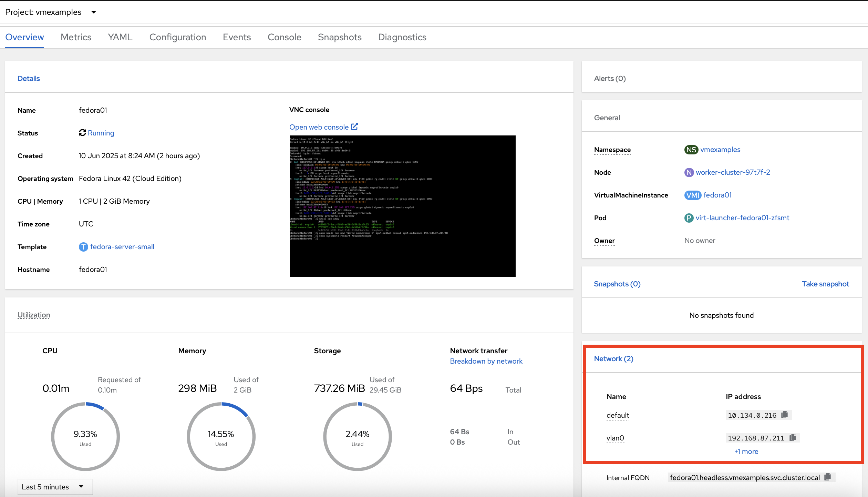The height and width of the screenshot is (497, 868).
Task: Click the vlan0 network name
Action: click(615, 438)
